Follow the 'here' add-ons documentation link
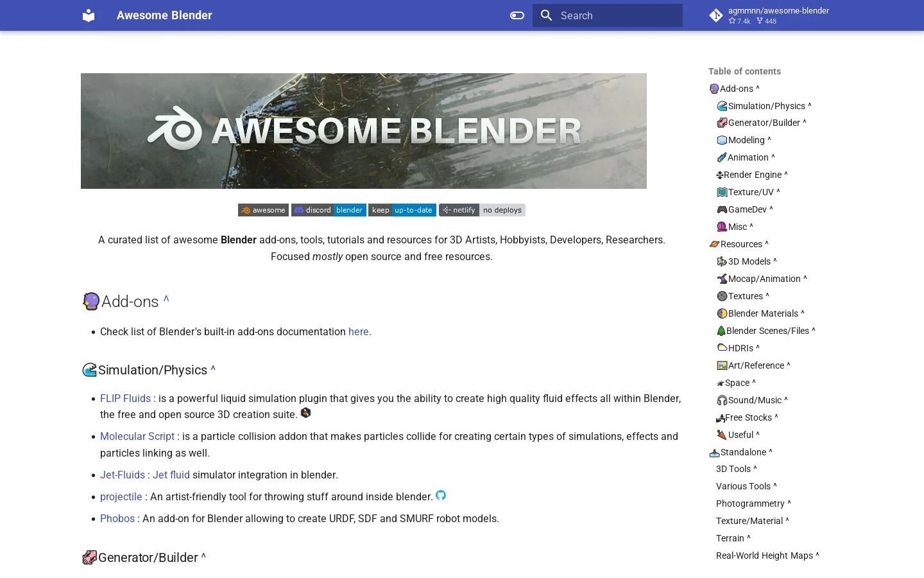 [x=358, y=331]
